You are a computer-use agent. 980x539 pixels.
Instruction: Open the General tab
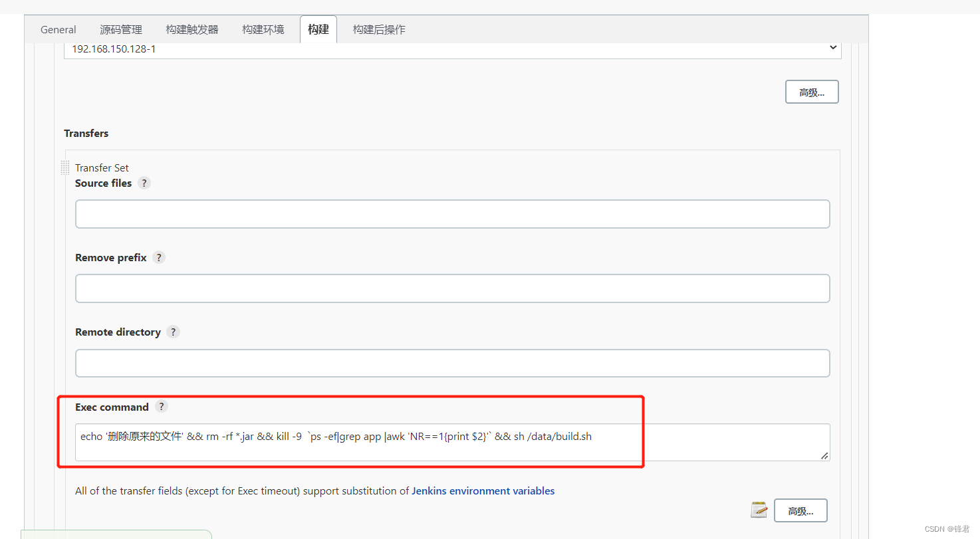(x=59, y=29)
